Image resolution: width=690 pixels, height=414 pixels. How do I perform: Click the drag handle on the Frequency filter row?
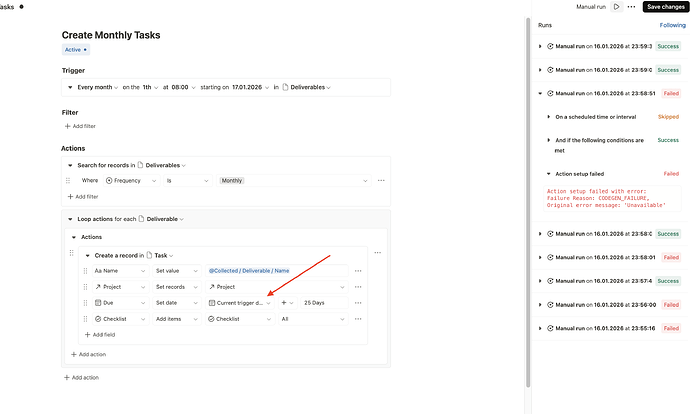(x=69, y=180)
